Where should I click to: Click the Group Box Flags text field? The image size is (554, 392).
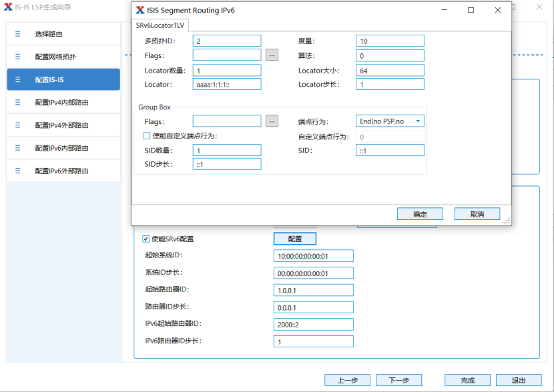point(227,121)
